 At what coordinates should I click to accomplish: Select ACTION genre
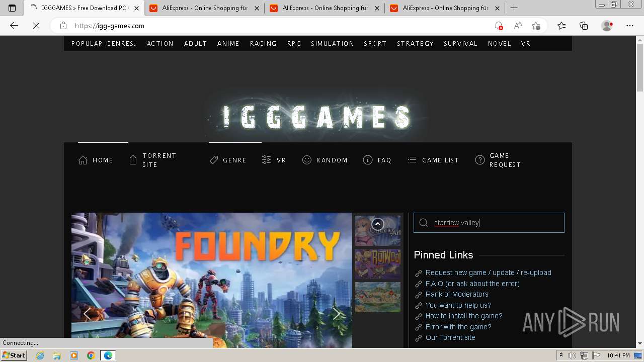[x=160, y=44]
